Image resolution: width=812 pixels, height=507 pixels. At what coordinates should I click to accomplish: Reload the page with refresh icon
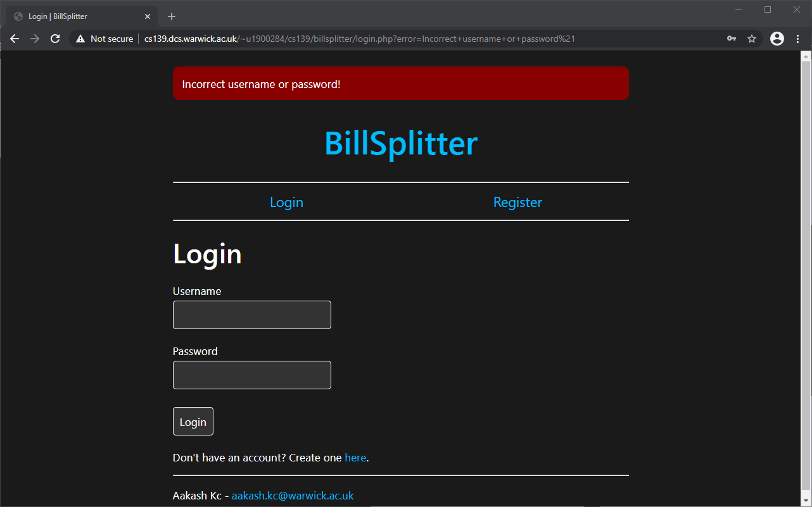(55, 39)
